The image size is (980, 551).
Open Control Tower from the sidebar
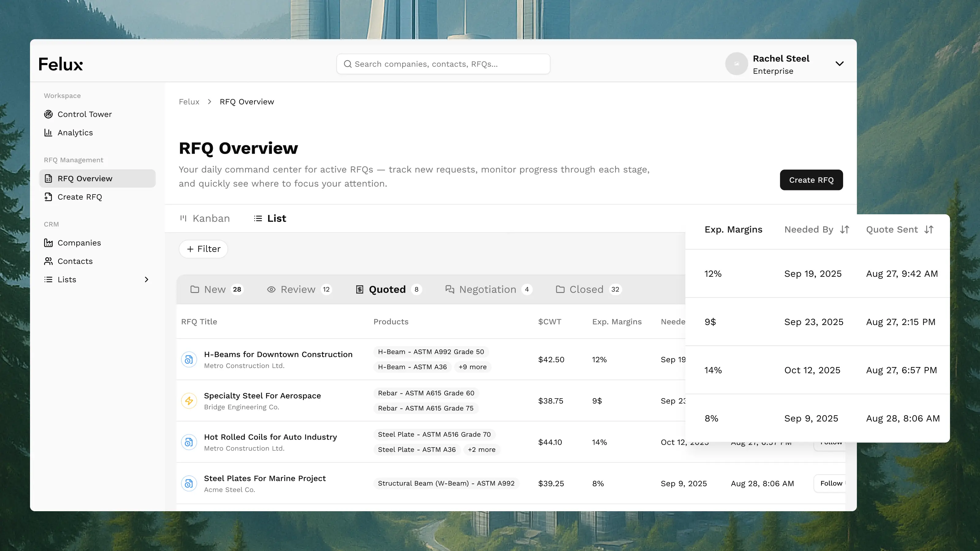(x=84, y=114)
